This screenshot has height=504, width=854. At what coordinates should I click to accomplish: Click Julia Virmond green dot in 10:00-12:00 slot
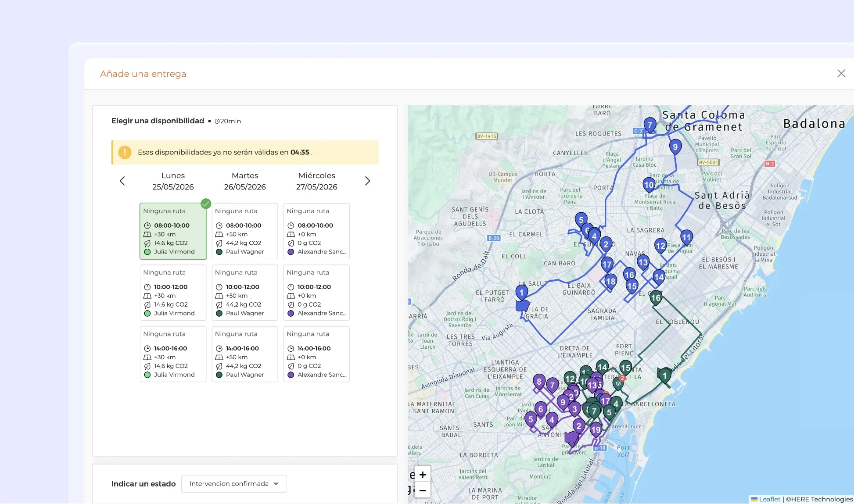tap(147, 313)
